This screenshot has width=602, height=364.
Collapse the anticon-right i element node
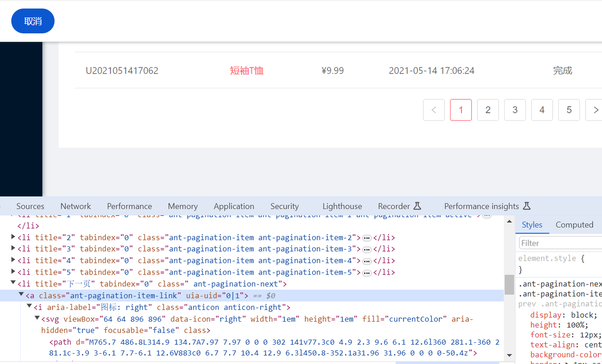coord(29,307)
